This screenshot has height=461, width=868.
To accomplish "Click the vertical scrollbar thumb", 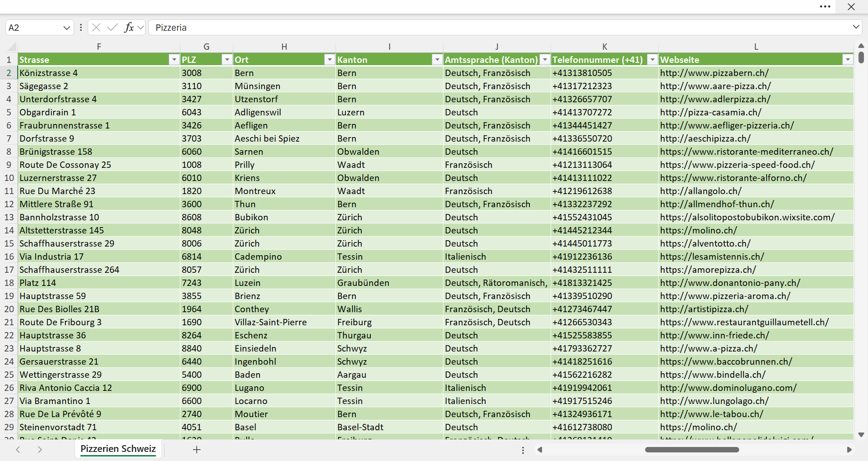I will tap(861, 57).
